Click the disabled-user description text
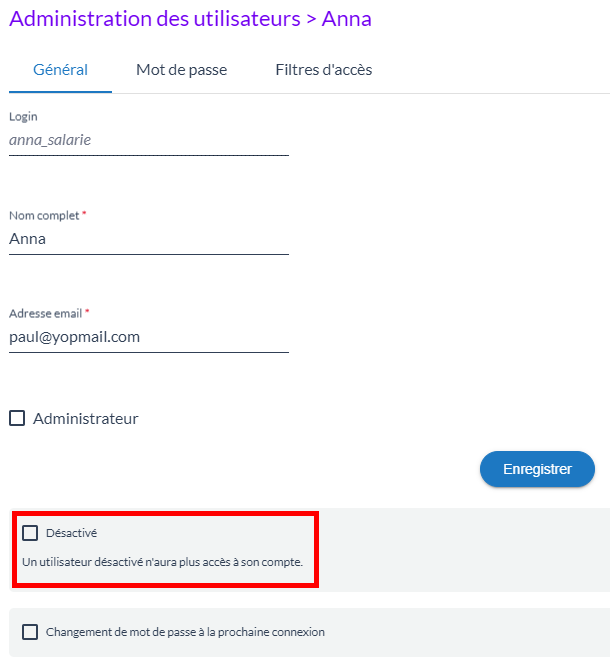This screenshot has width=610, height=665. [162, 562]
